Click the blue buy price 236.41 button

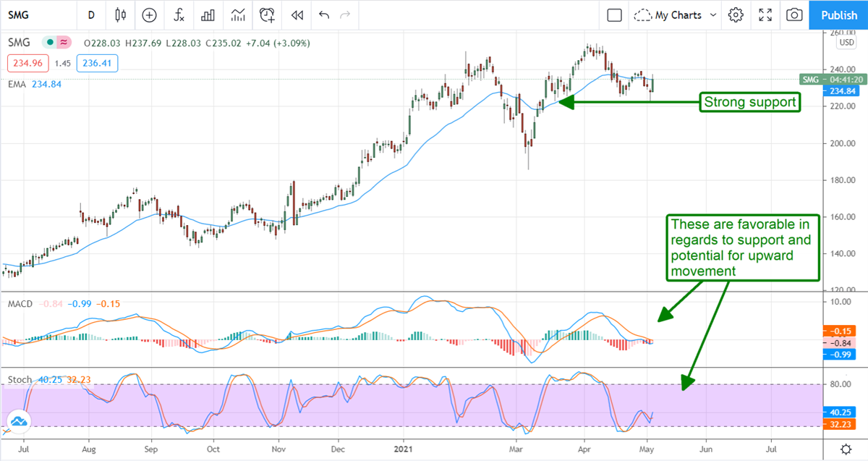97,63
